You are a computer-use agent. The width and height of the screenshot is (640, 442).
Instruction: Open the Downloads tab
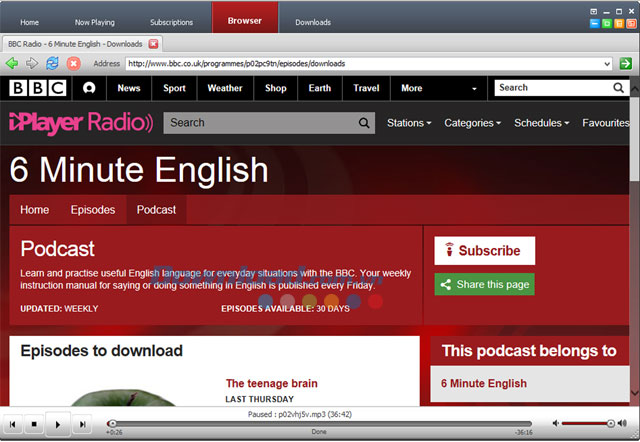(x=313, y=21)
